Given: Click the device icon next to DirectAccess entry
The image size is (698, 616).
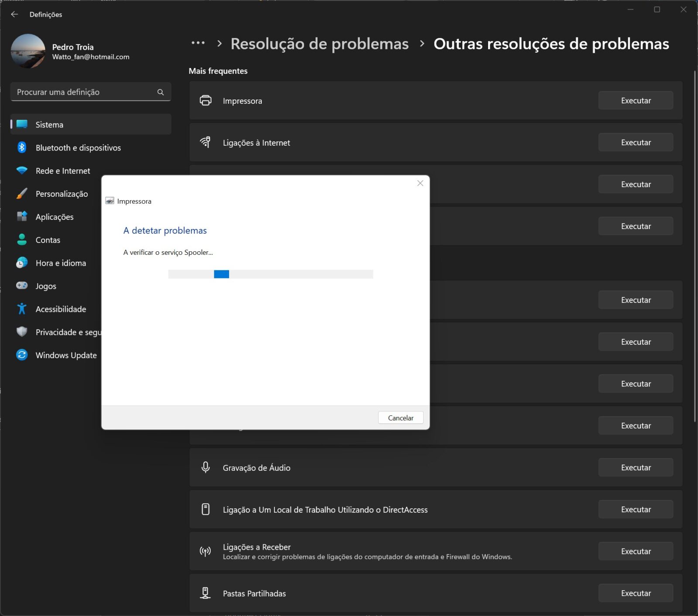Looking at the screenshot, I should [205, 509].
